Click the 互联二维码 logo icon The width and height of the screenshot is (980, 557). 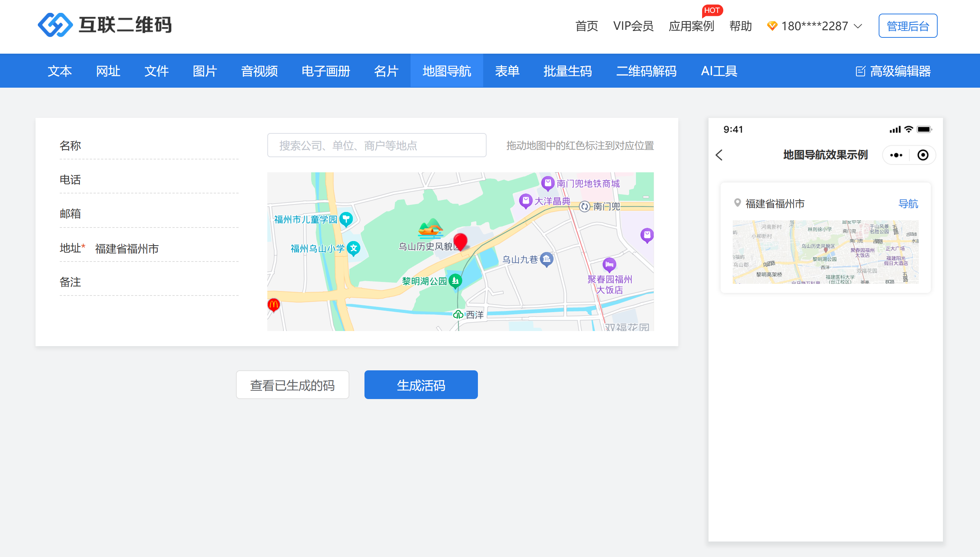coord(55,25)
